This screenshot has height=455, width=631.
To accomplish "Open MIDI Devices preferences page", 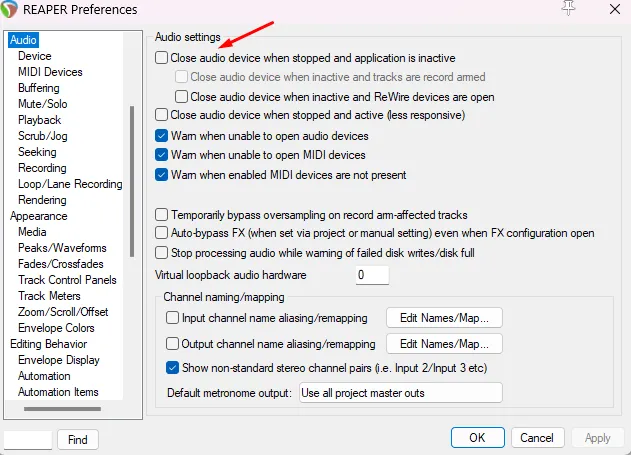I will (50, 72).
